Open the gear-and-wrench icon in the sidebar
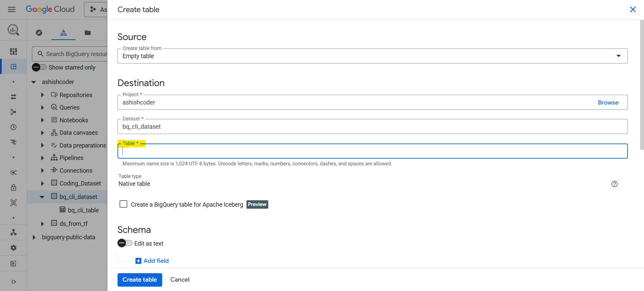 point(13,172)
